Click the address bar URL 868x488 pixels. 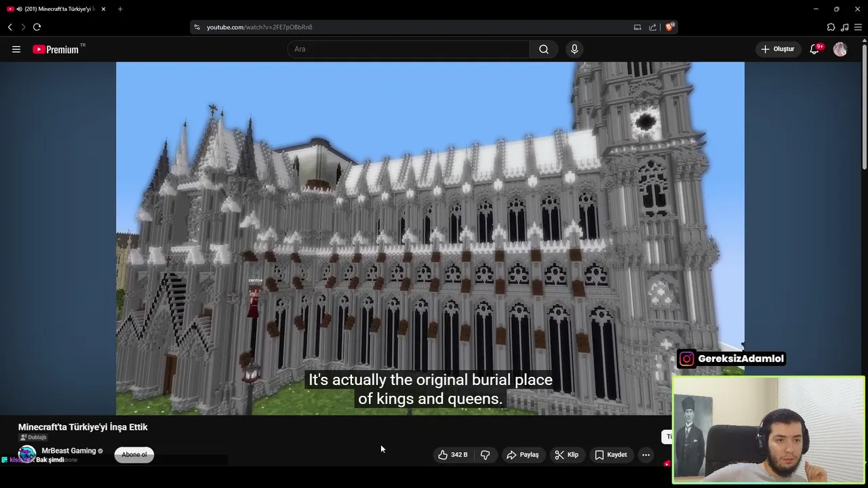pyautogui.click(x=260, y=27)
